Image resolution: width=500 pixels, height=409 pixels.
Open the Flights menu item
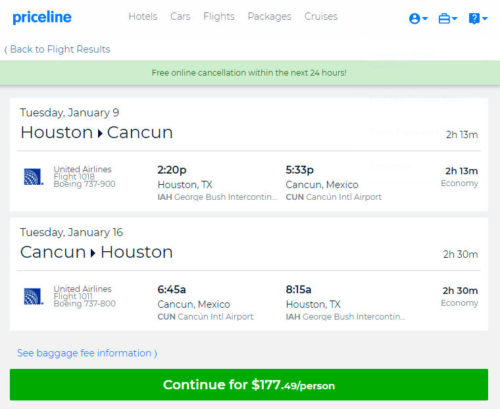click(219, 16)
